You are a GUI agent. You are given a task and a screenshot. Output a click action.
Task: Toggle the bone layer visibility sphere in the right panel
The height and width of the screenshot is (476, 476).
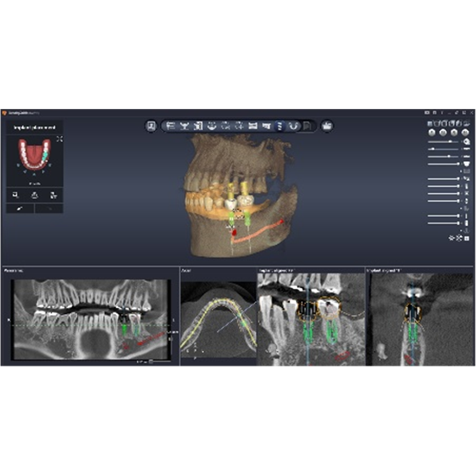click(x=431, y=132)
